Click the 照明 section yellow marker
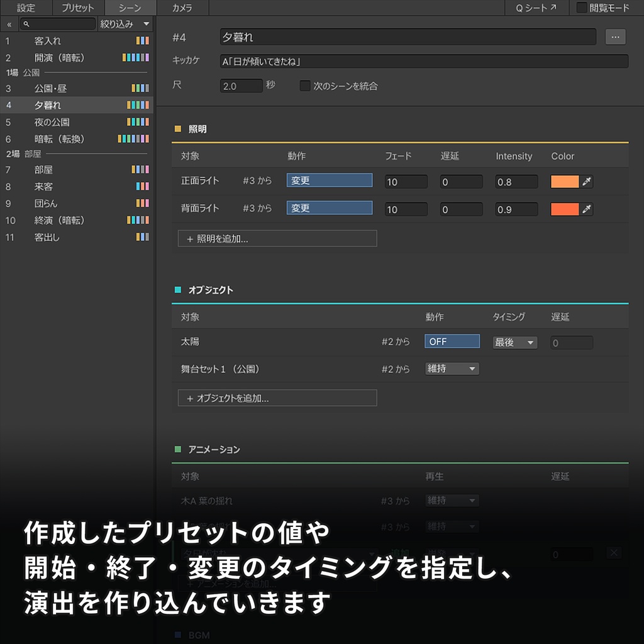 (178, 129)
